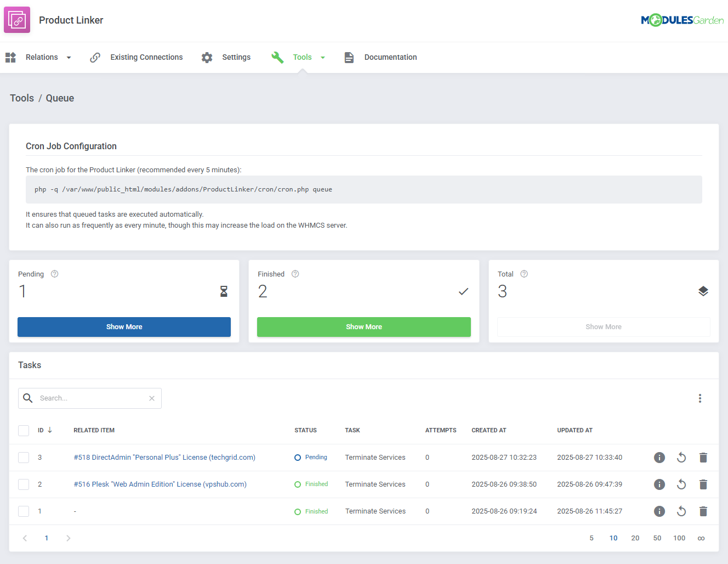This screenshot has height=564, width=728.
Task: Click the help icon next to Total
Action: click(524, 274)
